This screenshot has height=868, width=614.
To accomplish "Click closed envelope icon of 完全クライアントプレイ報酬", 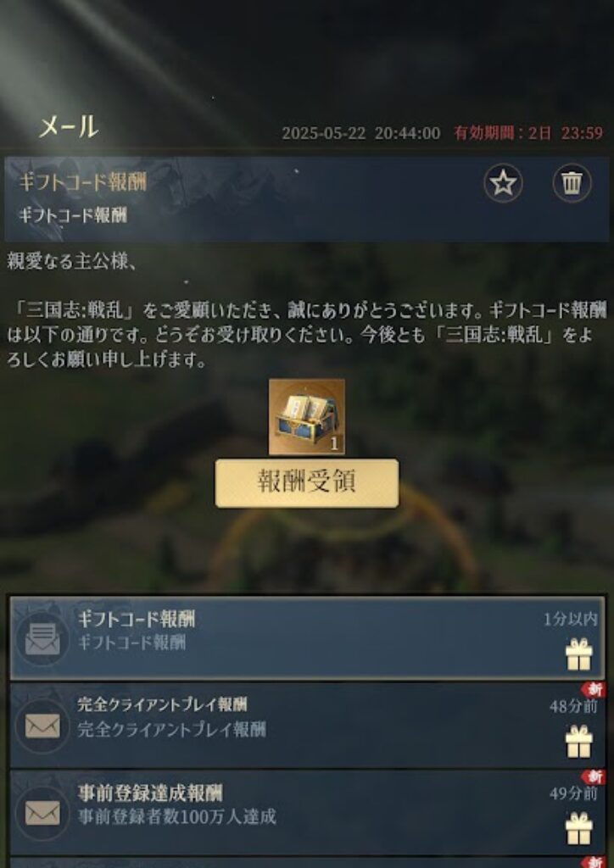I will (x=42, y=726).
